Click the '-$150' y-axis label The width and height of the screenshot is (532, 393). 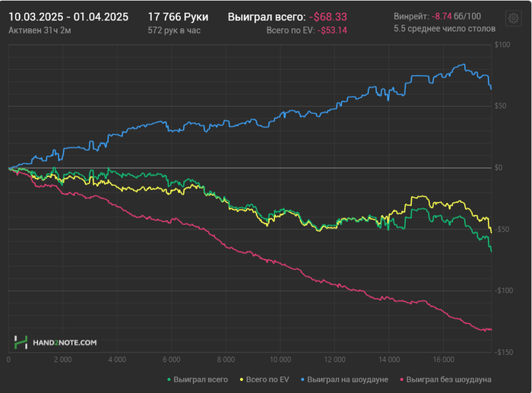[x=503, y=352]
